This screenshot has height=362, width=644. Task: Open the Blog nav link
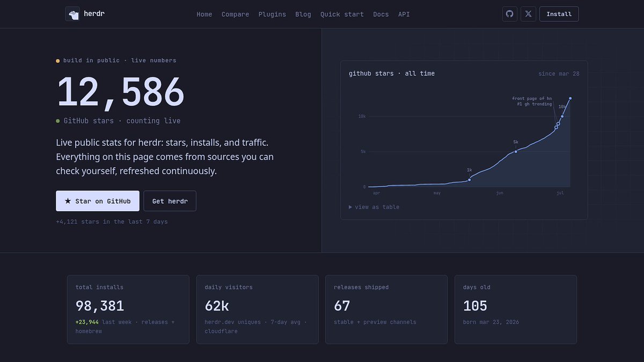click(303, 14)
